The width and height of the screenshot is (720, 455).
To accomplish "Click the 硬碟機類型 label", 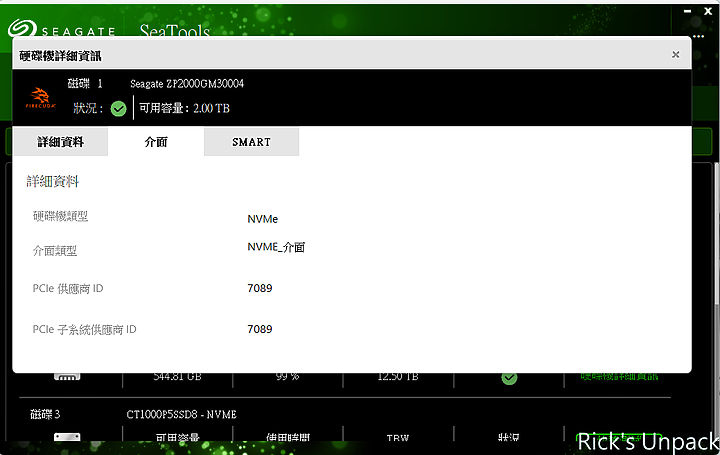I will [60, 216].
